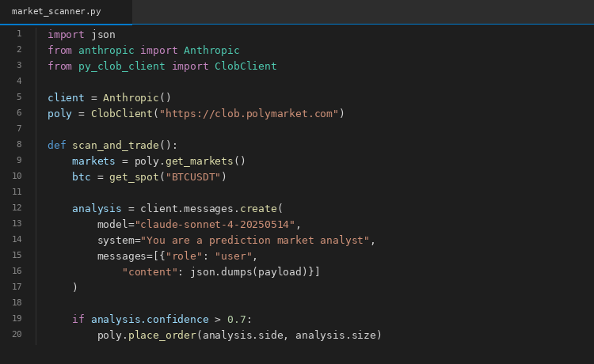This screenshot has height=364, width=594.
Task: Click 'system=' parameter name on line 14
Action: [119, 241]
